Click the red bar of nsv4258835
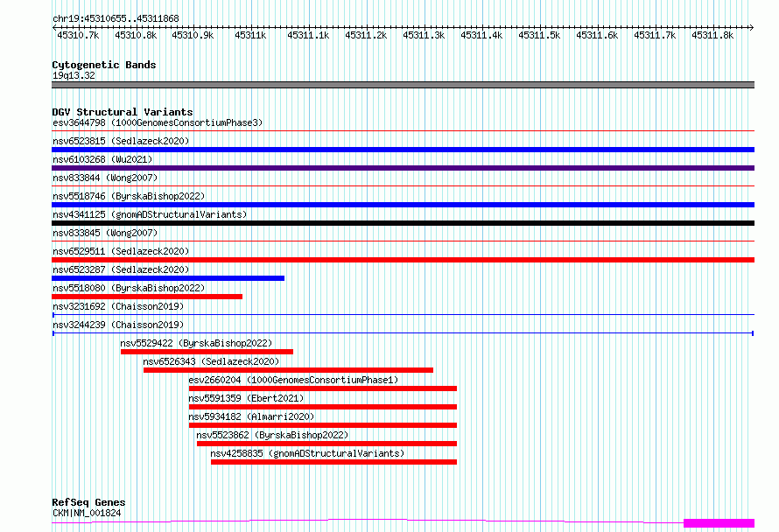The height and width of the screenshot is (532, 779). pos(333,462)
